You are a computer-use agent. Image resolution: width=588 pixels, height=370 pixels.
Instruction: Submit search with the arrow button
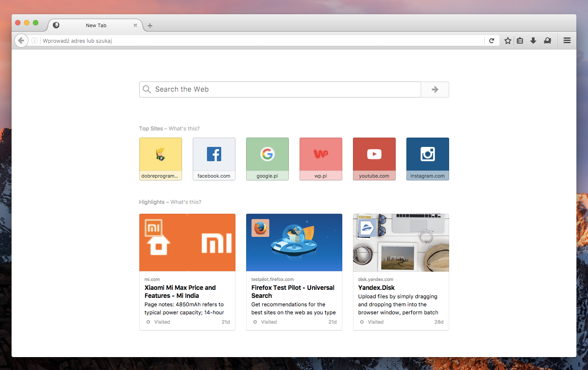[x=435, y=89]
